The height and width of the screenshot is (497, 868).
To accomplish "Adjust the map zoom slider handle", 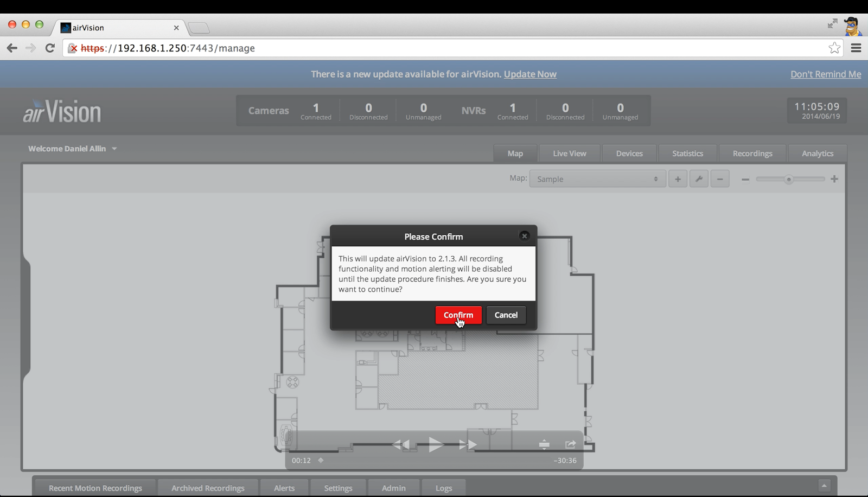I will (789, 179).
